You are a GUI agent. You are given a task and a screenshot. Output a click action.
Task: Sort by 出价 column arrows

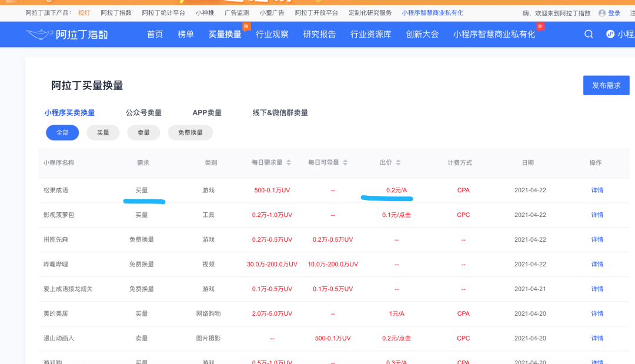click(398, 162)
